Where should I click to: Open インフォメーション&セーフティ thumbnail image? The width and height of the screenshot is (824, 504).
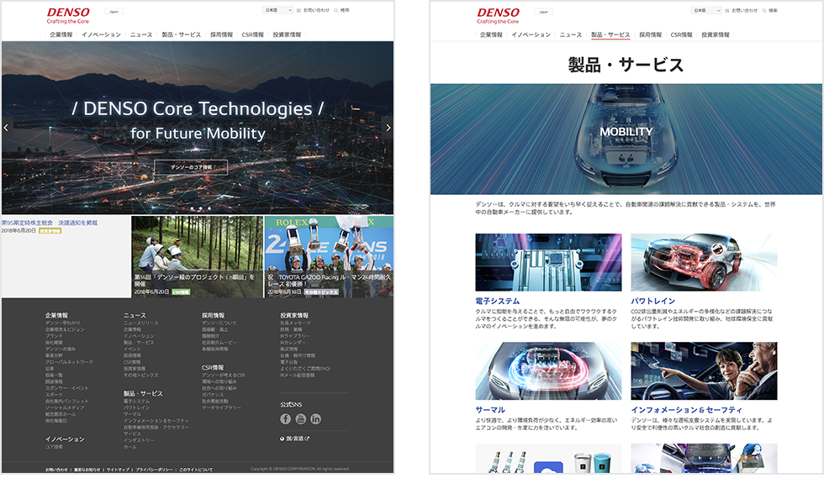pyautogui.click(x=704, y=370)
